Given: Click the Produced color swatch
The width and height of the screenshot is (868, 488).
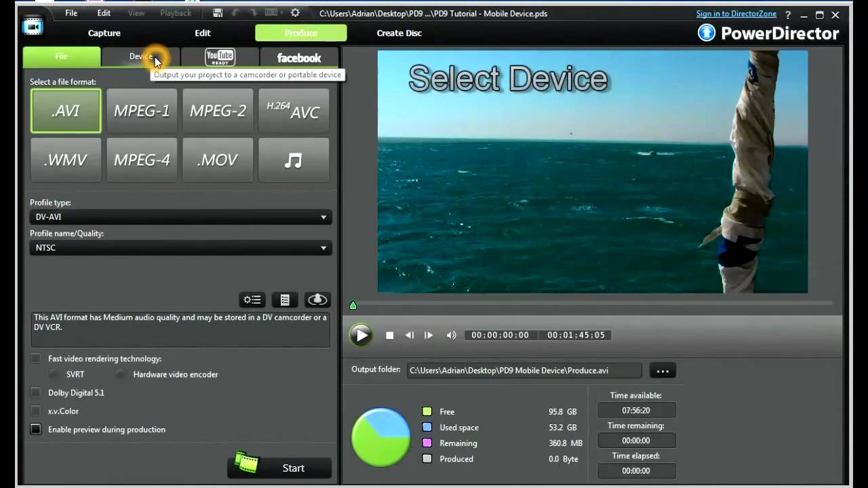Looking at the screenshot, I should [427, 458].
